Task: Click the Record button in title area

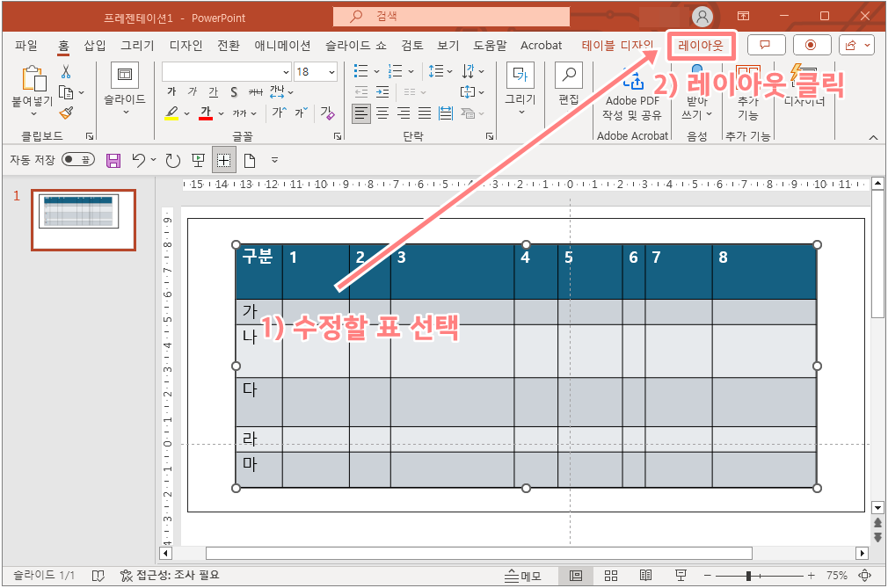Action: [811, 46]
